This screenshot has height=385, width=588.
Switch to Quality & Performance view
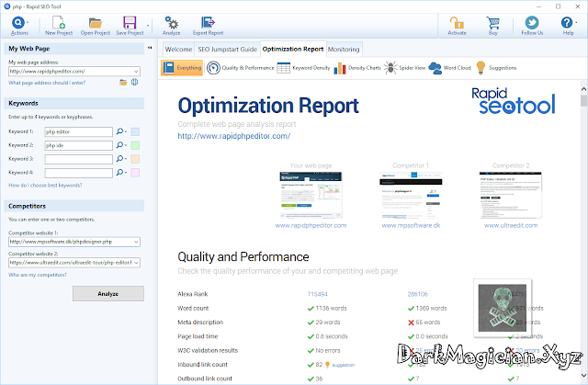click(241, 68)
